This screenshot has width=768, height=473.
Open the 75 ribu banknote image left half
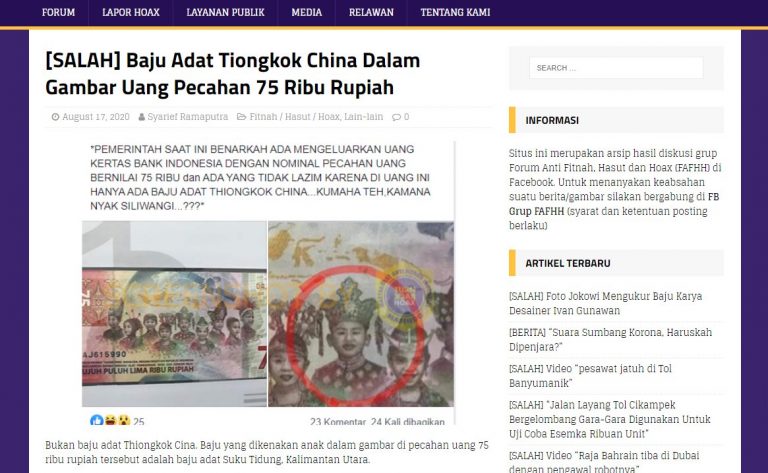[x=174, y=313]
